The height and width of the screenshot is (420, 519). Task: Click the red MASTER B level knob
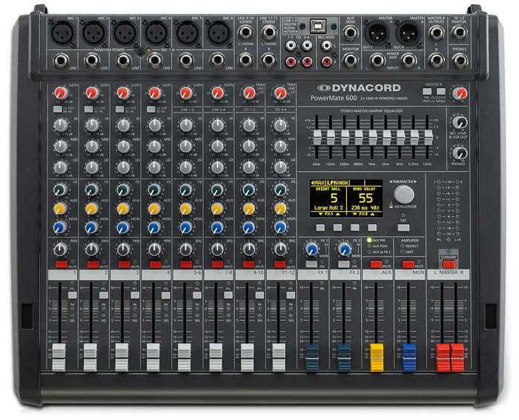click(x=460, y=93)
